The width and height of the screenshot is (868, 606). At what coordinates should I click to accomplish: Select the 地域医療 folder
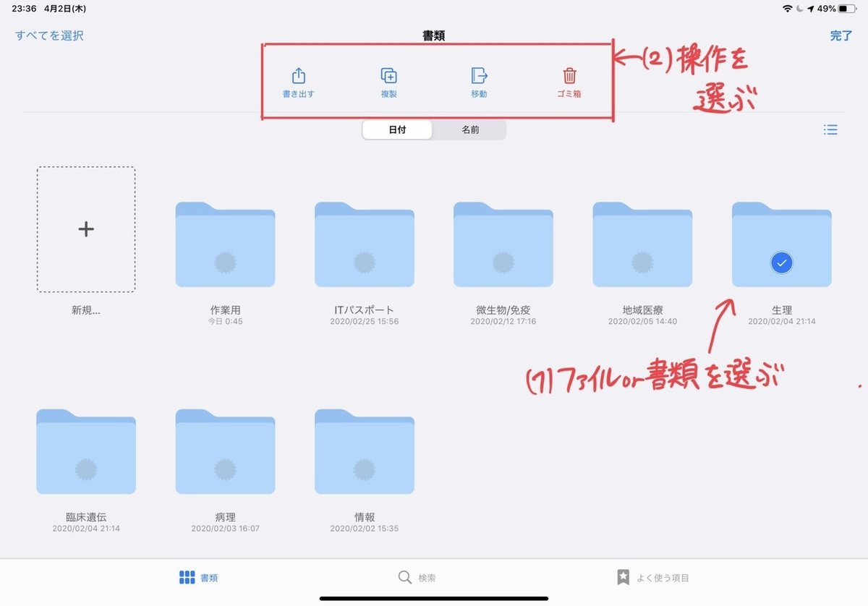(642, 242)
